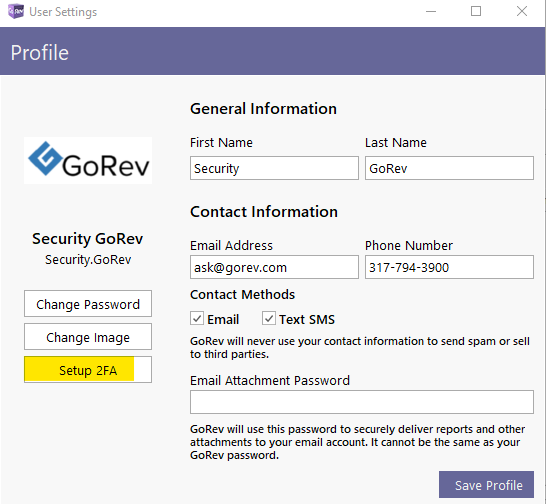The width and height of the screenshot is (546, 504).
Task: Click the General Information heading
Action: 264,109
